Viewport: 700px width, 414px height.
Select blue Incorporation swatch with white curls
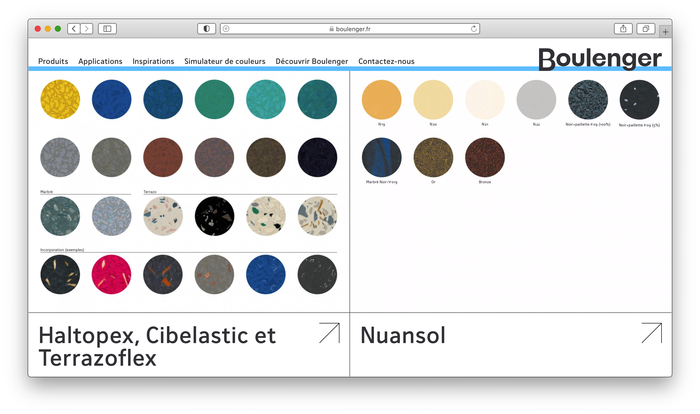pyautogui.click(x=266, y=274)
